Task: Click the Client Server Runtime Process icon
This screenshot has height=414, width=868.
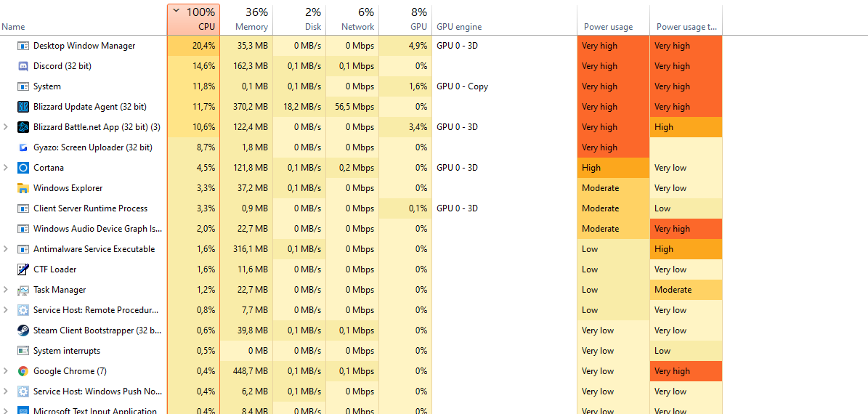Action: point(23,208)
